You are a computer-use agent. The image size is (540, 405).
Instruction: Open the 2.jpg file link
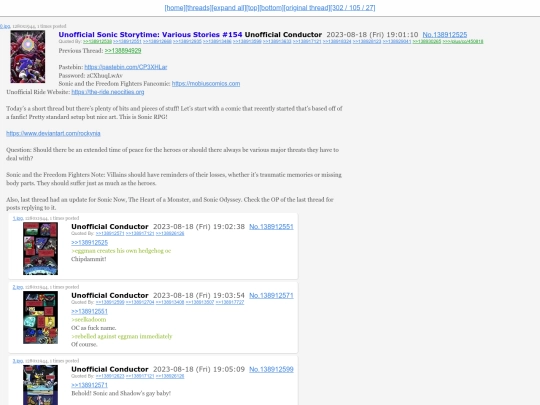click(18, 287)
